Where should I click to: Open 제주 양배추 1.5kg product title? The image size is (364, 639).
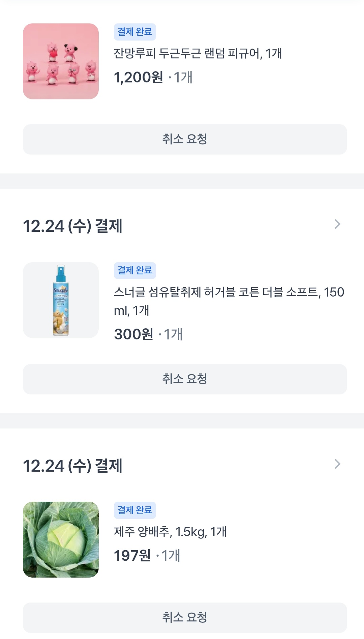point(170,532)
